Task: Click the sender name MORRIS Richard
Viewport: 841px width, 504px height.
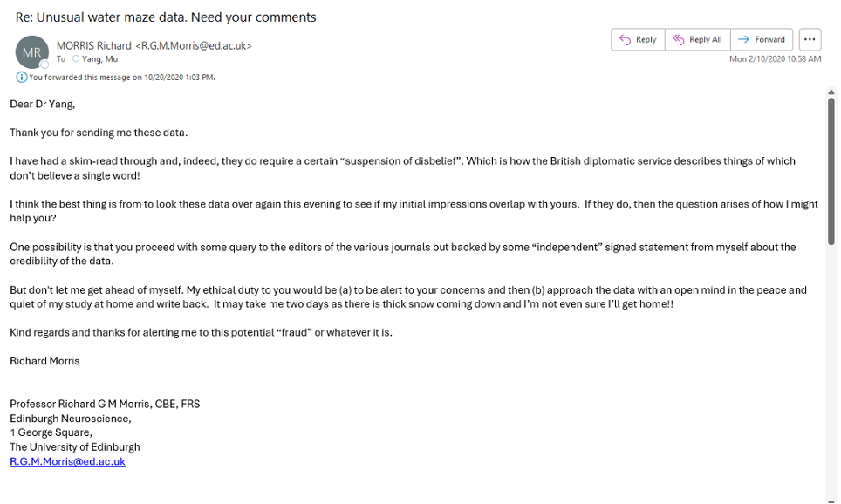Action: tap(94, 45)
